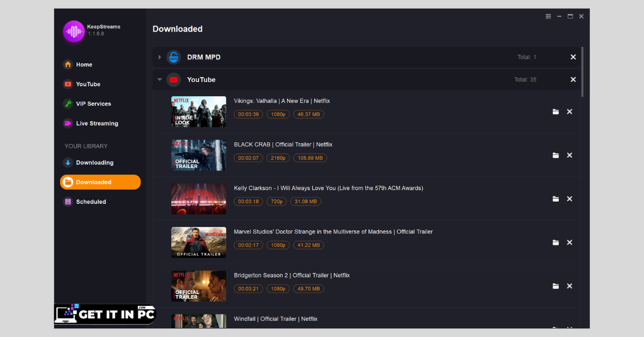Select title 'Windfall | Official Trailer | Netflix'
This screenshot has width=644, height=337.
point(275,319)
